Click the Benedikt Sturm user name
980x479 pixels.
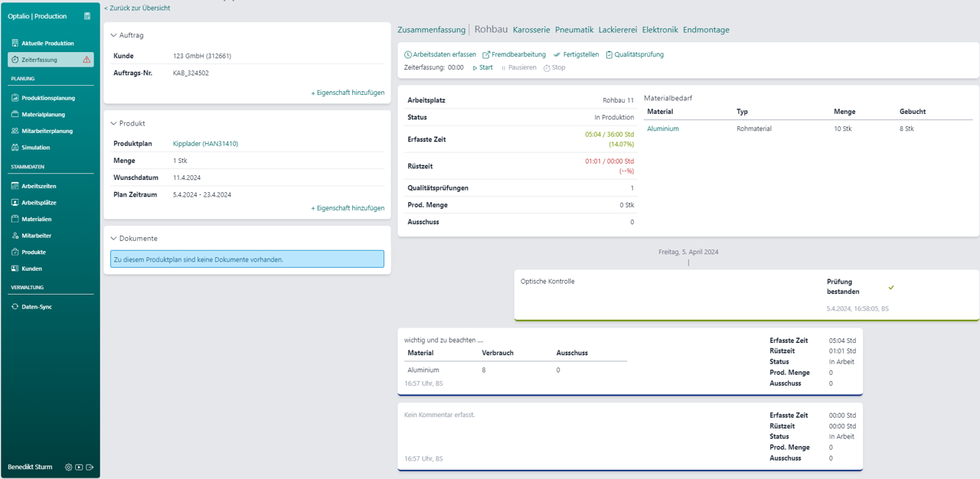coord(30,467)
